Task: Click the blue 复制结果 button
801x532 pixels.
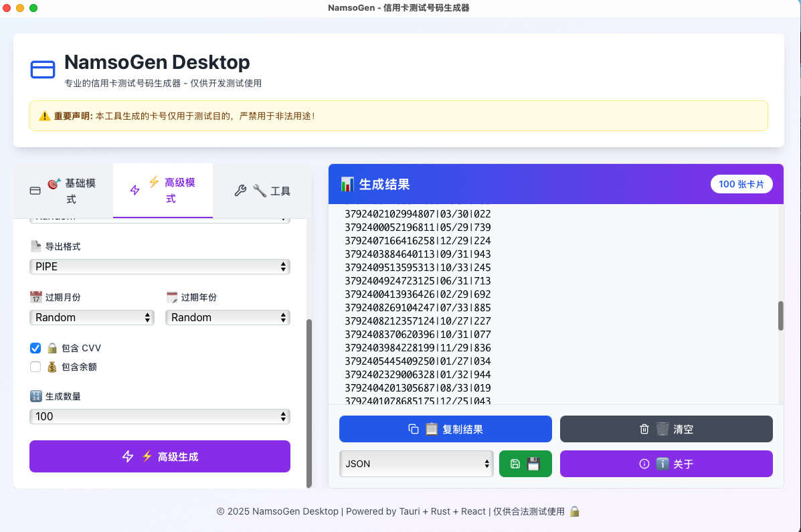Action: coord(445,429)
